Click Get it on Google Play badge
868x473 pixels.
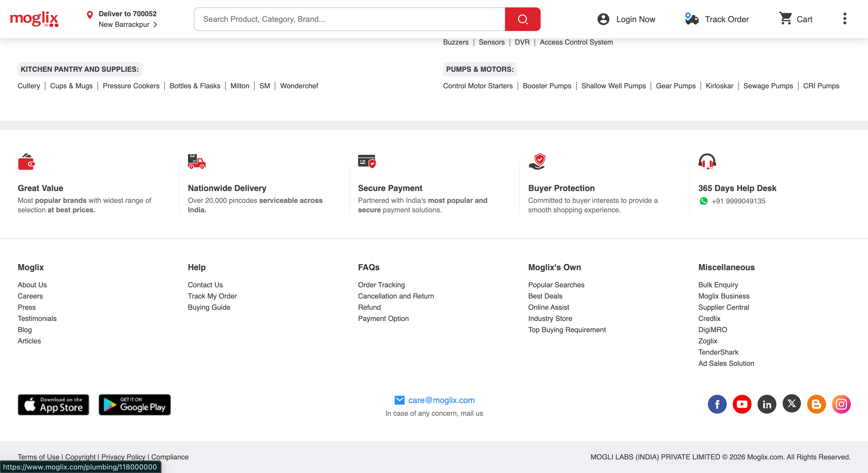click(x=135, y=405)
